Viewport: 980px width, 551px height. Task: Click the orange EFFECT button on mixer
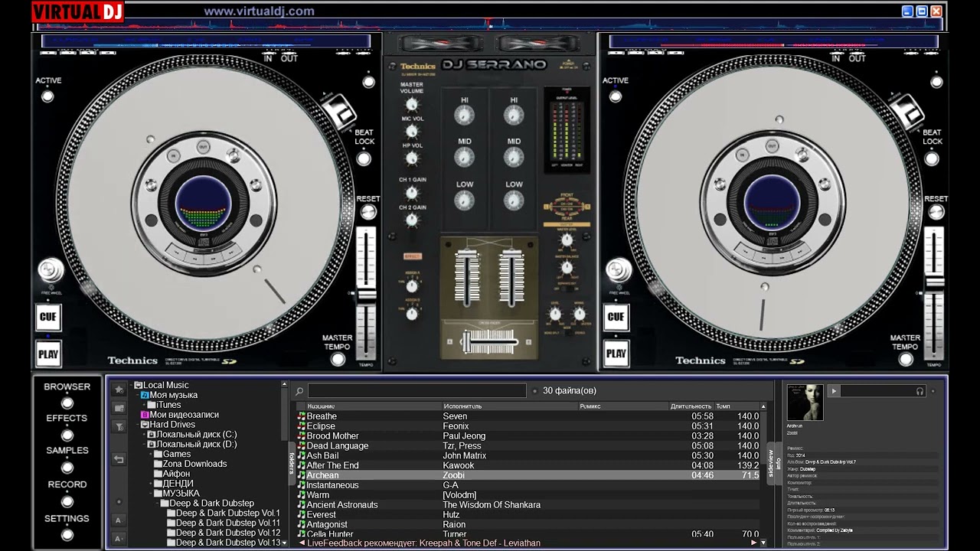413,256
